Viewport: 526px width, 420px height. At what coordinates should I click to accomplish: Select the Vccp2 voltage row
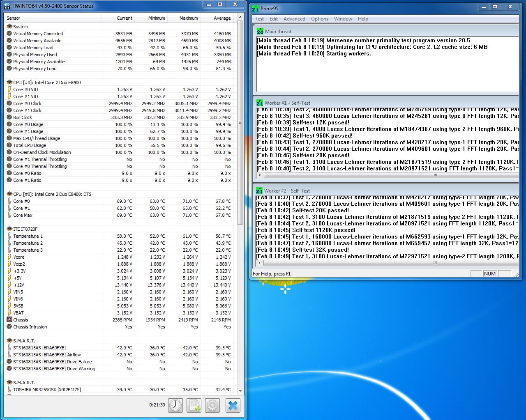(119, 264)
